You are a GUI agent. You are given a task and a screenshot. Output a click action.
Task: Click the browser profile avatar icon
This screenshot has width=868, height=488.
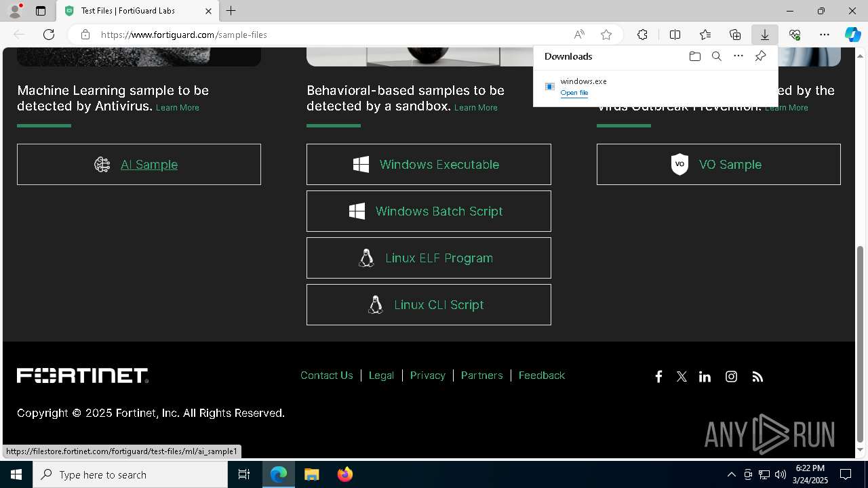[15, 11]
